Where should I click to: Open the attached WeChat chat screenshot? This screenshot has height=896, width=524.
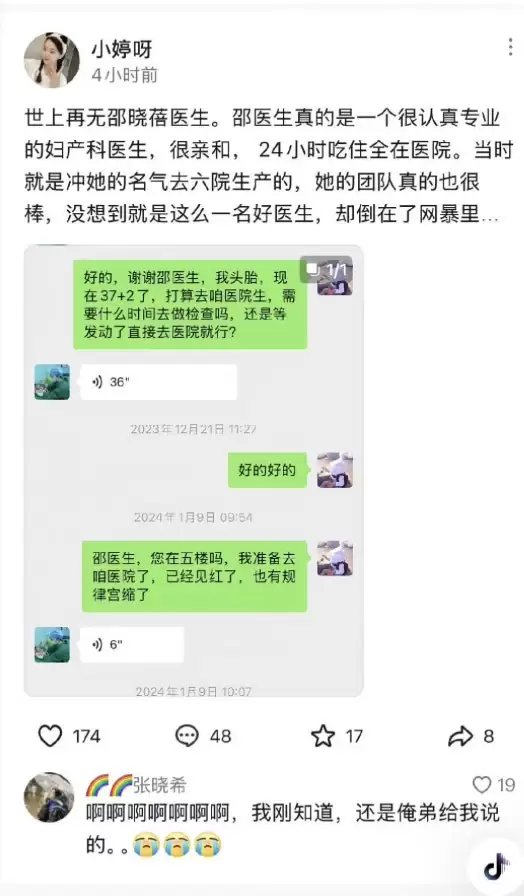(x=194, y=471)
